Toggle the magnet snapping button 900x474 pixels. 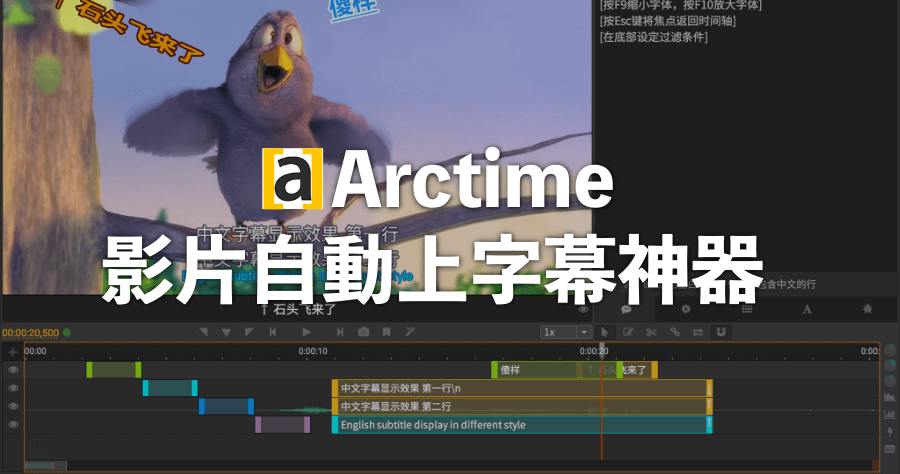721,332
